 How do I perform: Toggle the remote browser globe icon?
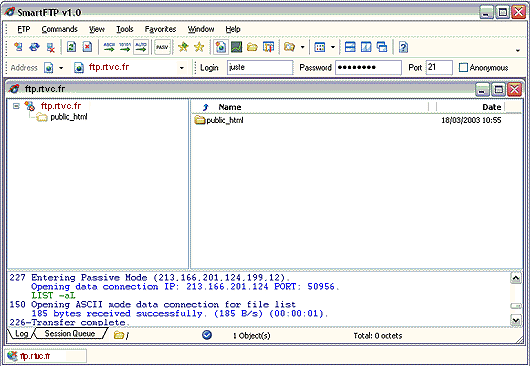[221, 47]
